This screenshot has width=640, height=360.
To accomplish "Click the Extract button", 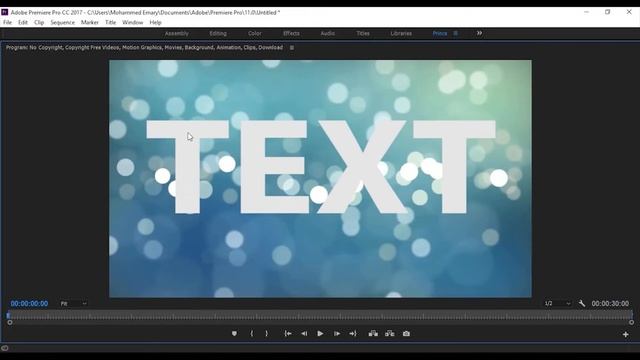I will [390, 333].
